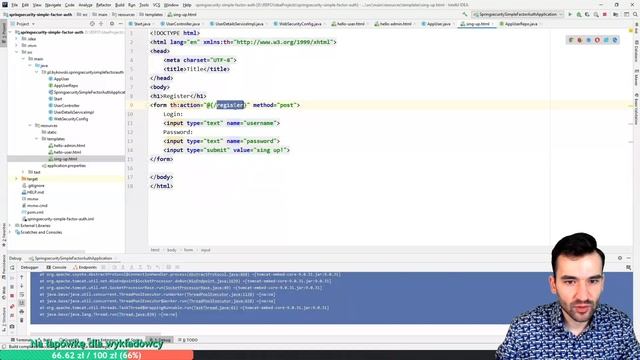
Task: Expand the test folder
Action: click(x=23, y=172)
